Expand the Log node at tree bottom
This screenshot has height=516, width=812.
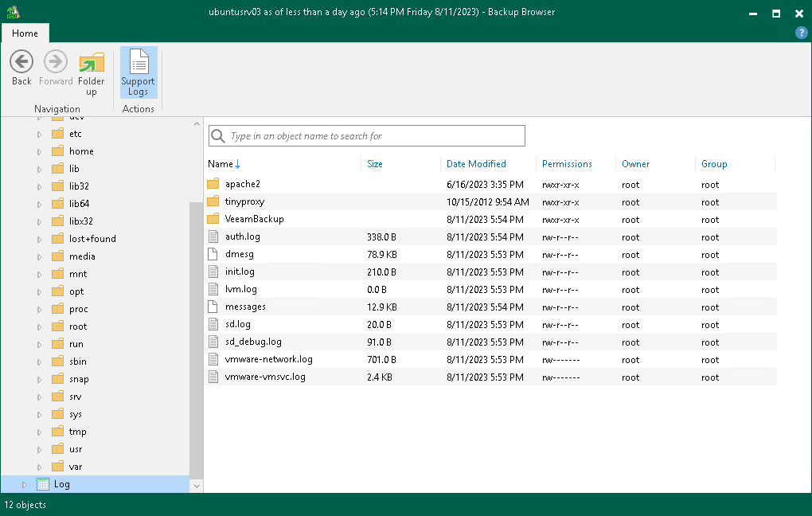click(x=24, y=483)
